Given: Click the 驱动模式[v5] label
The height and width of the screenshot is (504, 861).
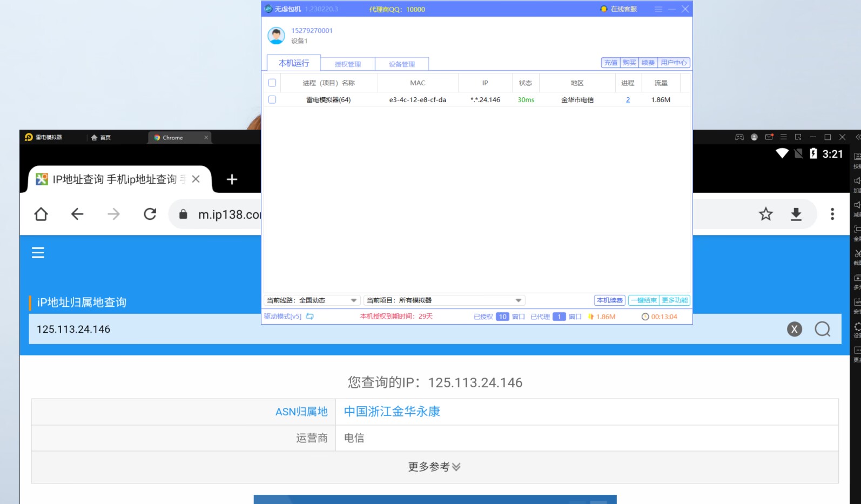Looking at the screenshot, I should click(x=282, y=317).
